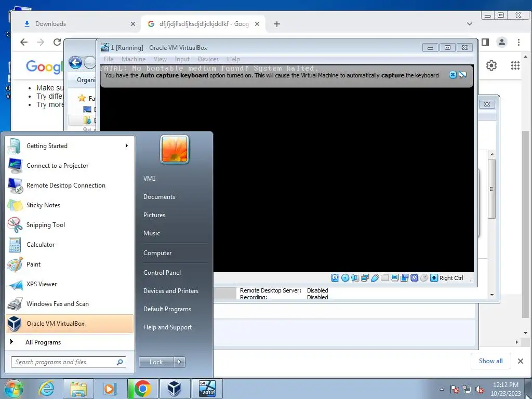Open Paint from Start menu

[70, 264]
